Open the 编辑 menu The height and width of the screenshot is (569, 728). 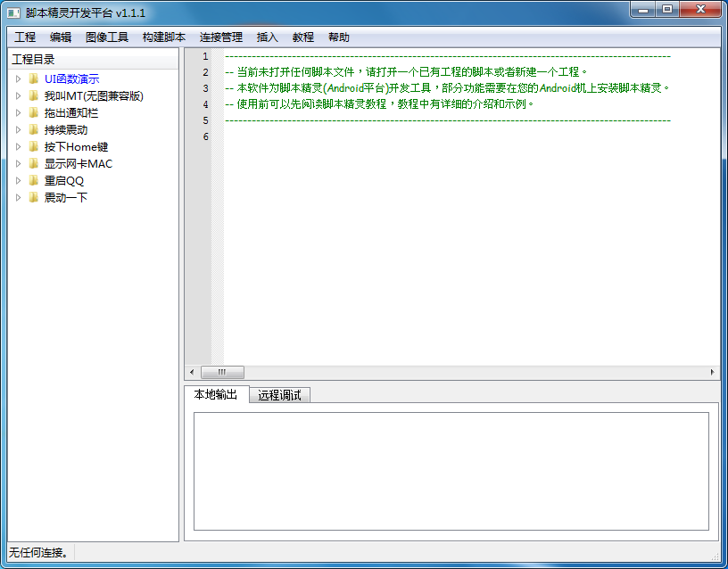(x=61, y=37)
